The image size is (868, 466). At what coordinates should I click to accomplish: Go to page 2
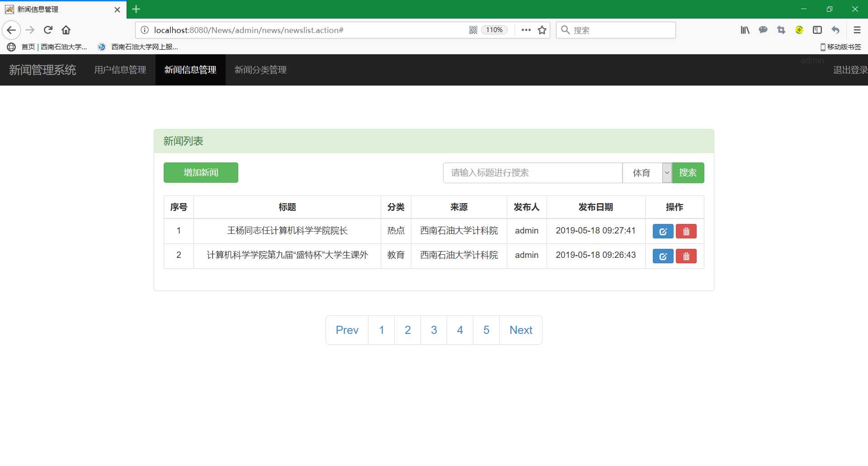(x=408, y=330)
